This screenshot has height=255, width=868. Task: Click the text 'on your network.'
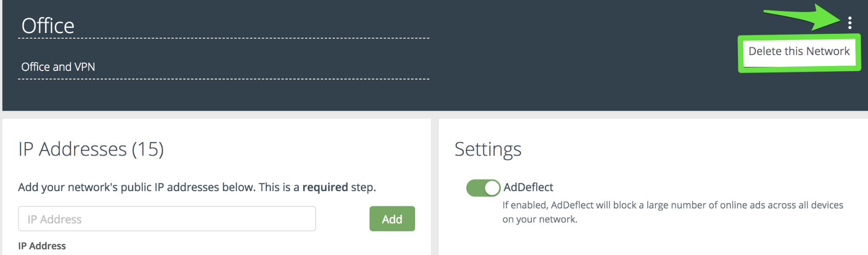tap(540, 219)
